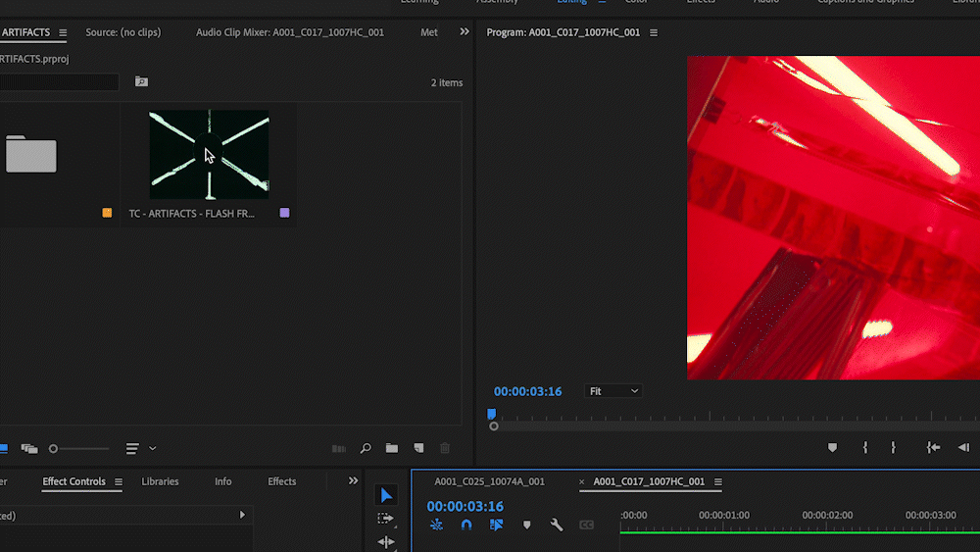Switch to the Libraries tab
This screenshot has width=980, height=552.
point(160,481)
